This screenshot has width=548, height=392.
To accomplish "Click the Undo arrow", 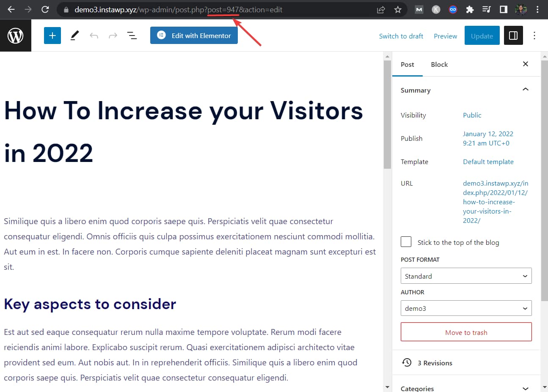I will 94,36.
